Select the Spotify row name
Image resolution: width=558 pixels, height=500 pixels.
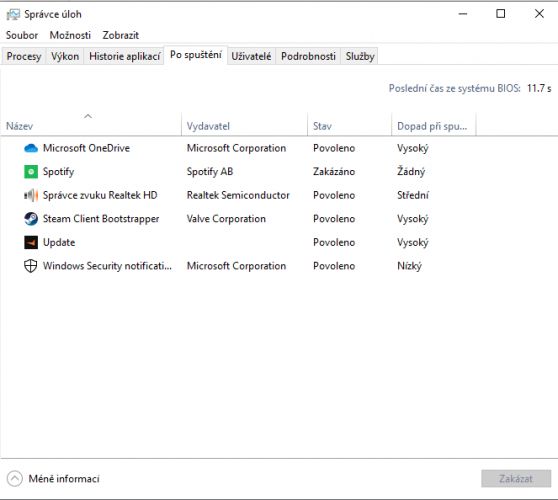point(58,172)
